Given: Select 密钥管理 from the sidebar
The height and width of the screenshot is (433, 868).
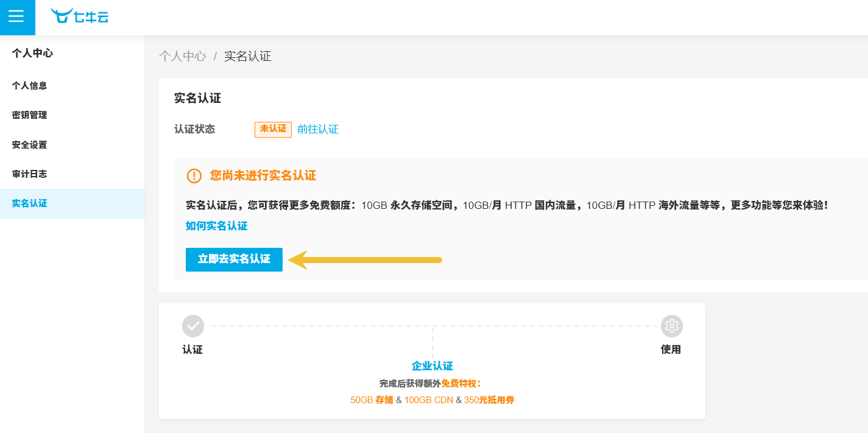Looking at the screenshot, I should tap(29, 115).
